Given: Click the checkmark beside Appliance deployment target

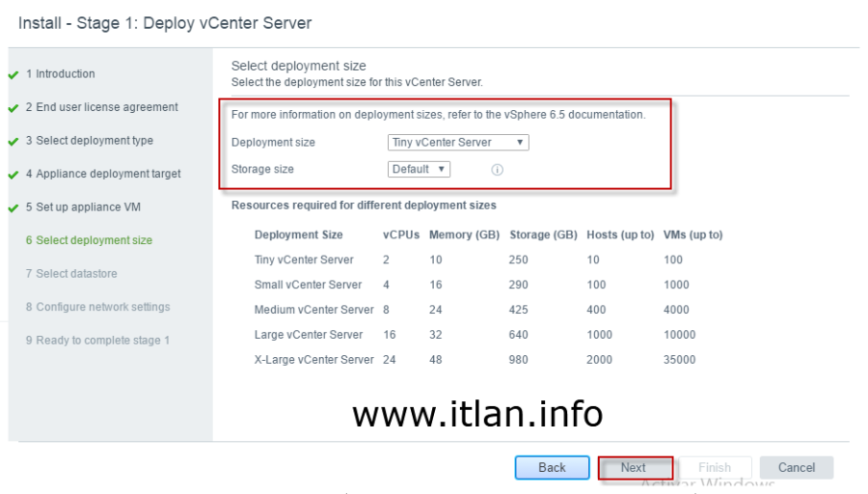Looking at the screenshot, I should point(14,175).
